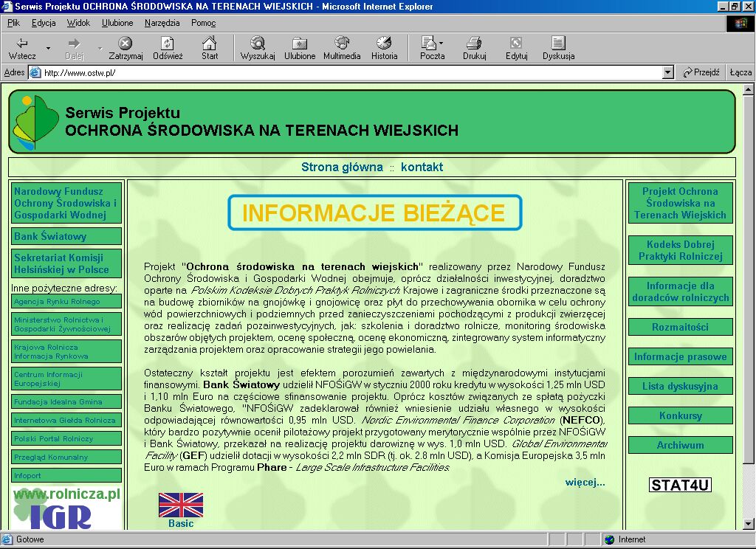Go to the Start home icon
756x549 pixels.
click(x=210, y=43)
